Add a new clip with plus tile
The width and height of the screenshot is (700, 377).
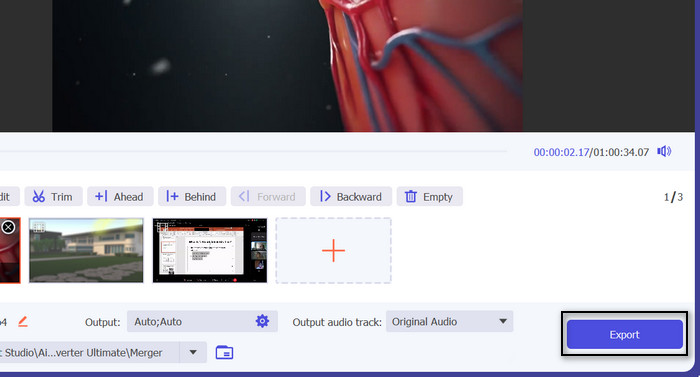pos(333,251)
